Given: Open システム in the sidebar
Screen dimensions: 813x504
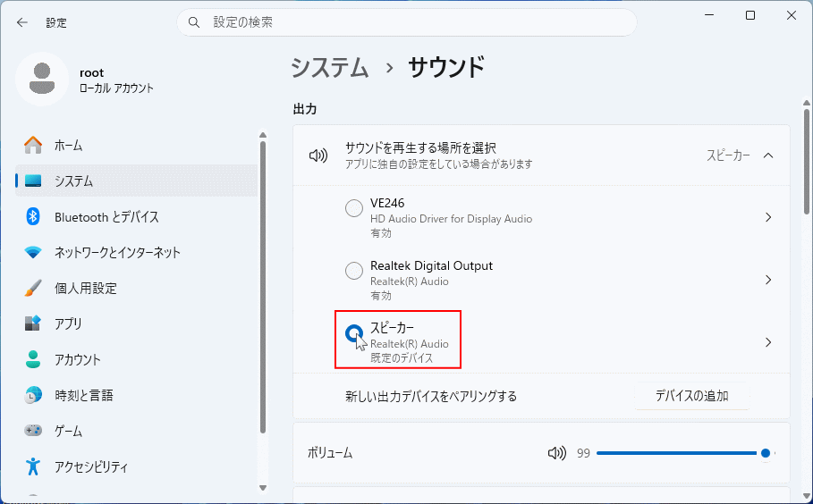Looking at the screenshot, I should 136,181.
